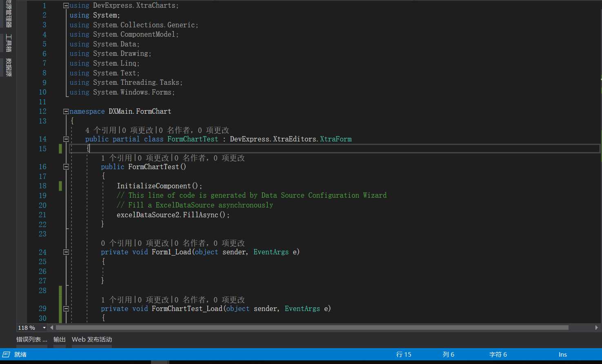This screenshot has width=602, height=364.
Task: Click the System.Text using line
Action: [104, 73]
